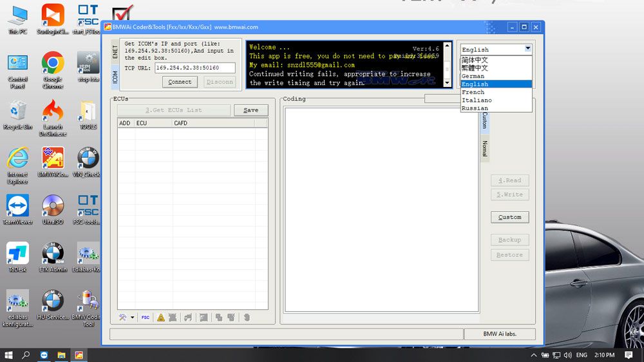Click the Disconn button
644x362 pixels.
(220, 82)
